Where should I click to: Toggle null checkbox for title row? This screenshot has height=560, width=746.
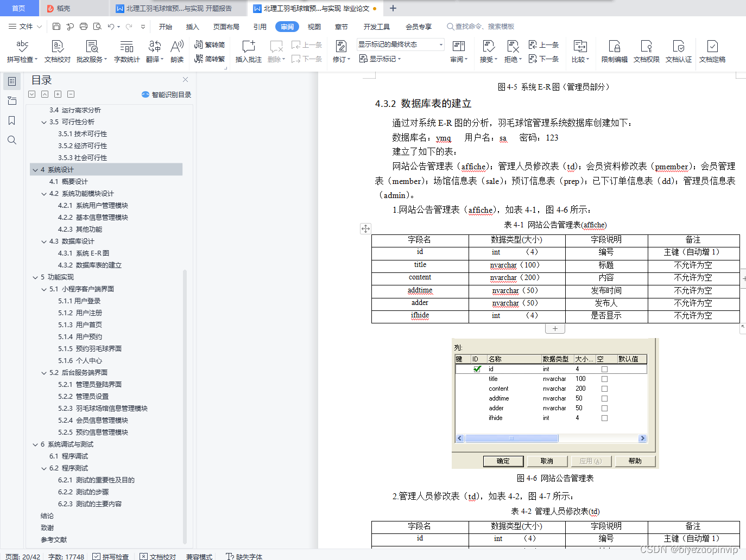604,379
